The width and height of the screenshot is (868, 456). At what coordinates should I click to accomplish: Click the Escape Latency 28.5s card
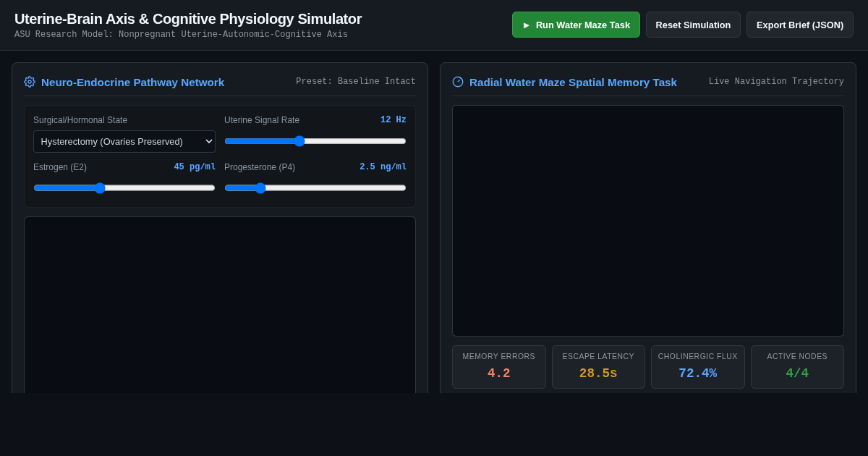click(598, 367)
